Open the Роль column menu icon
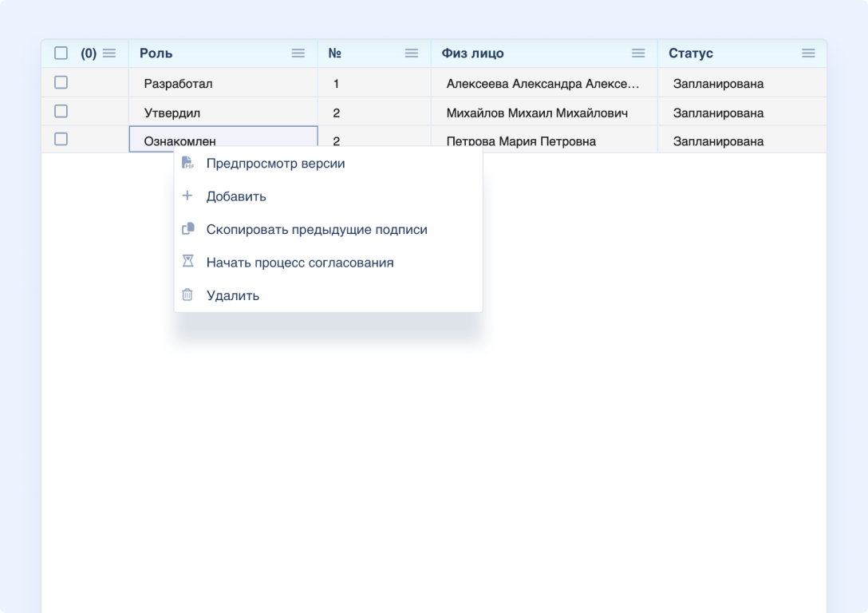This screenshot has height=613, width=868. [298, 53]
